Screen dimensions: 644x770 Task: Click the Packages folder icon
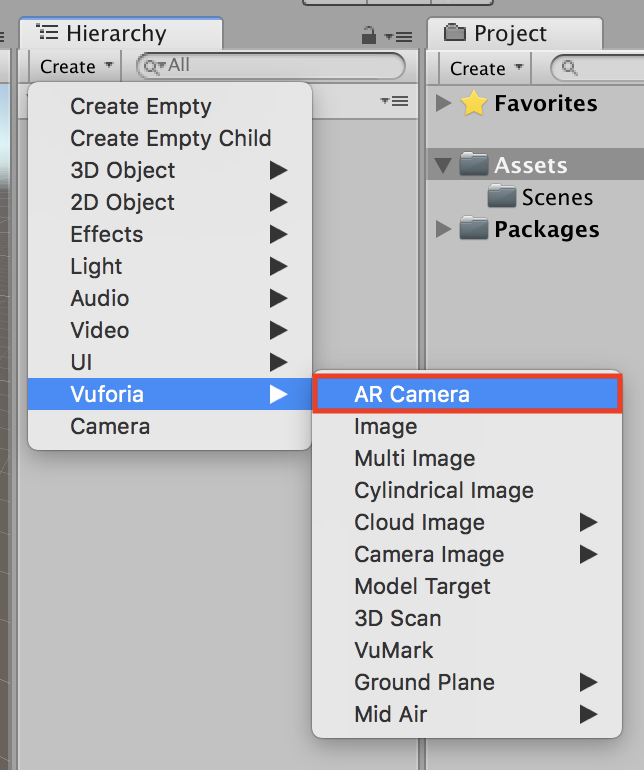pyautogui.click(x=474, y=229)
